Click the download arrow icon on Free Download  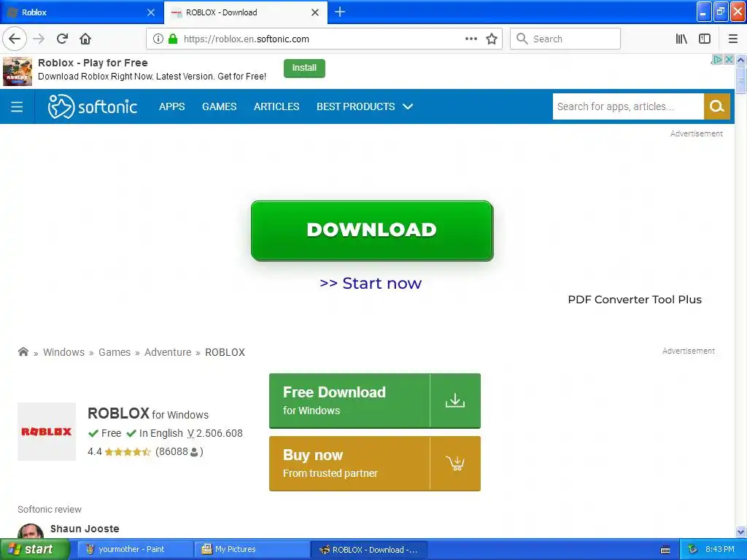(x=455, y=400)
